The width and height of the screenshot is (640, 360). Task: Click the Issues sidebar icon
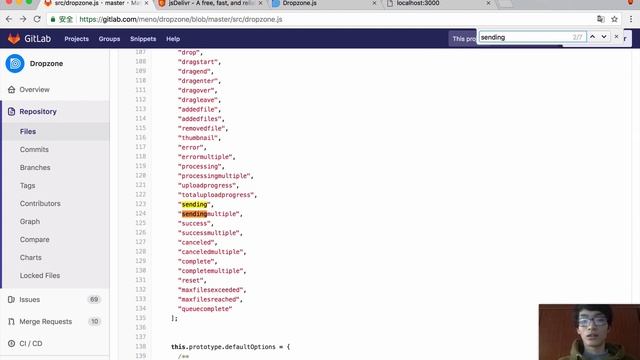click(11, 300)
